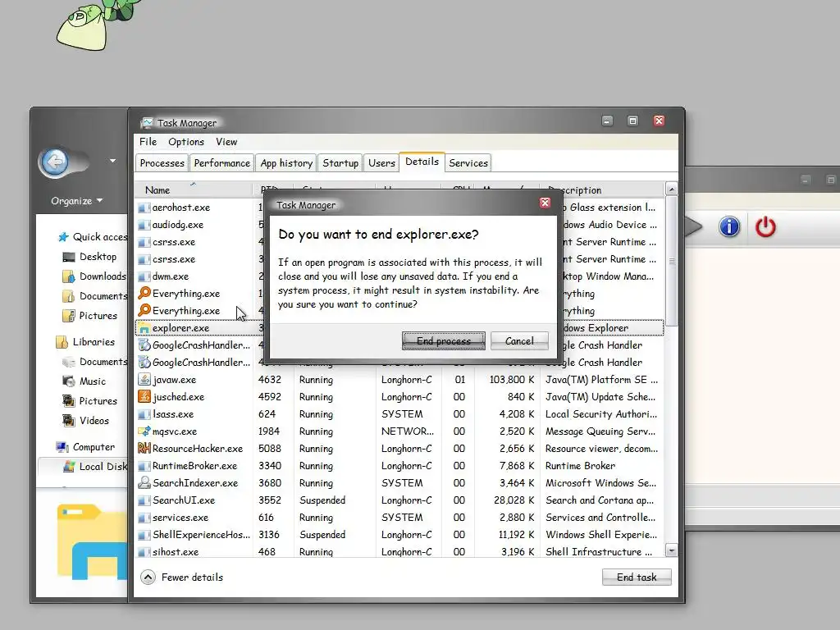Select the first GoogleCrashHandler row
The image size is (840, 630).
tap(201, 345)
